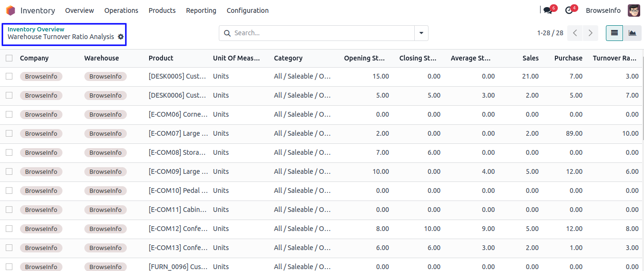Open the Products menu

pos(162,10)
